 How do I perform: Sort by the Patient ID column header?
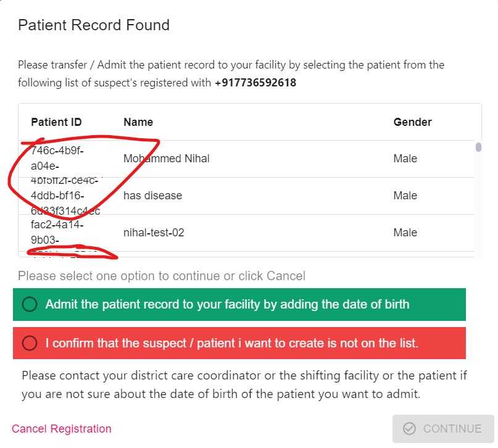56,122
